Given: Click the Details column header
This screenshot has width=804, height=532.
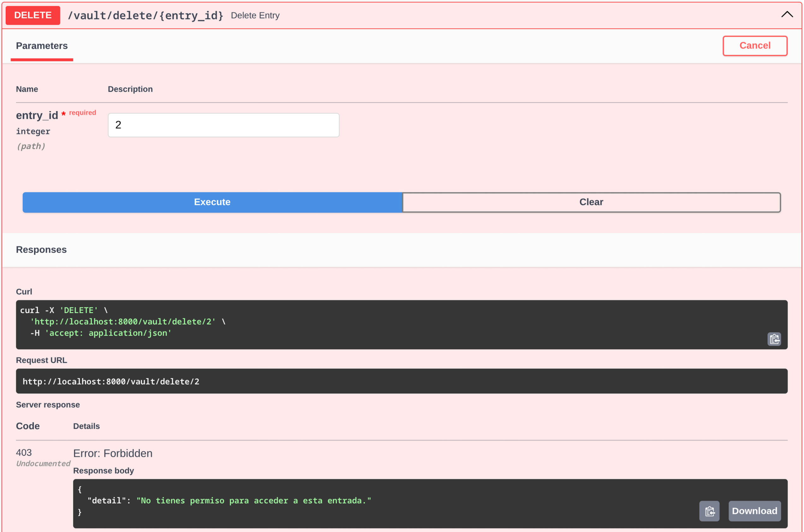Looking at the screenshot, I should pos(86,426).
